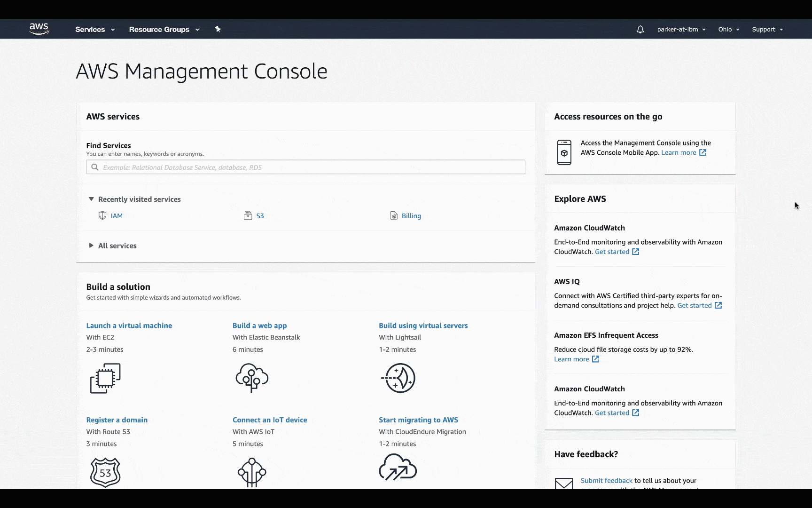Click Get started under last Amazon CloudWatch entry
This screenshot has width=812, height=508.
point(612,413)
